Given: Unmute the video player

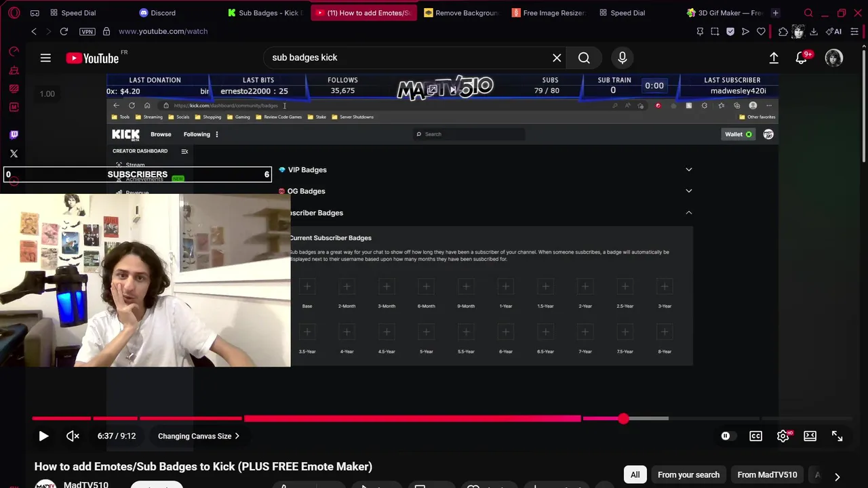Looking at the screenshot, I should (73, 436).
